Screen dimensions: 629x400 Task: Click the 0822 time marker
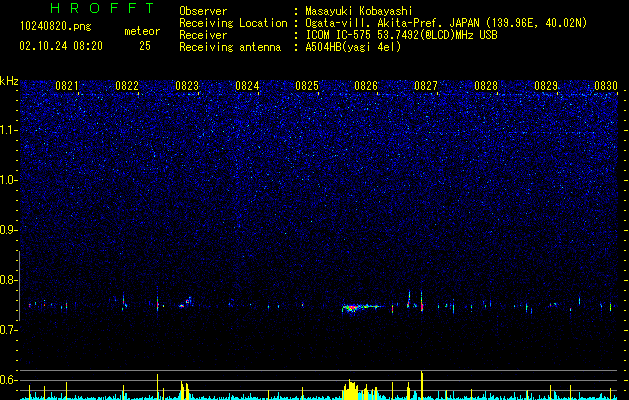pos(127,86)
